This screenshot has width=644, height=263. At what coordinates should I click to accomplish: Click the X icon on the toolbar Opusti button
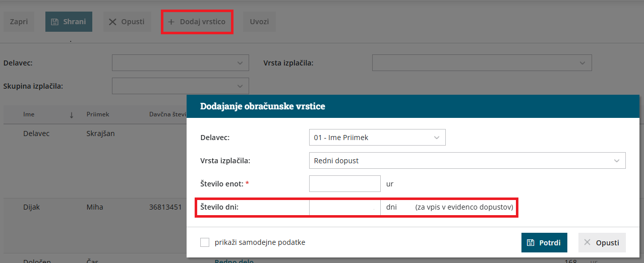[112, 22]
